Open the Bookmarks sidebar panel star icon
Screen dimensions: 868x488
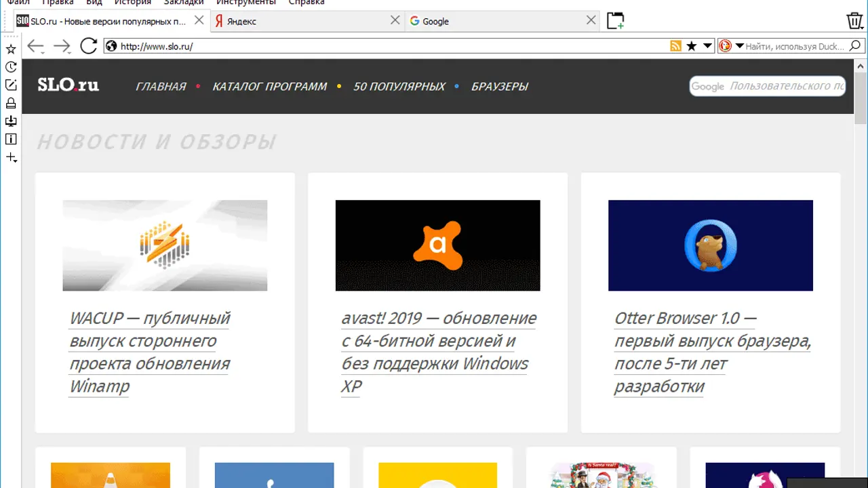tap(11, 49)
